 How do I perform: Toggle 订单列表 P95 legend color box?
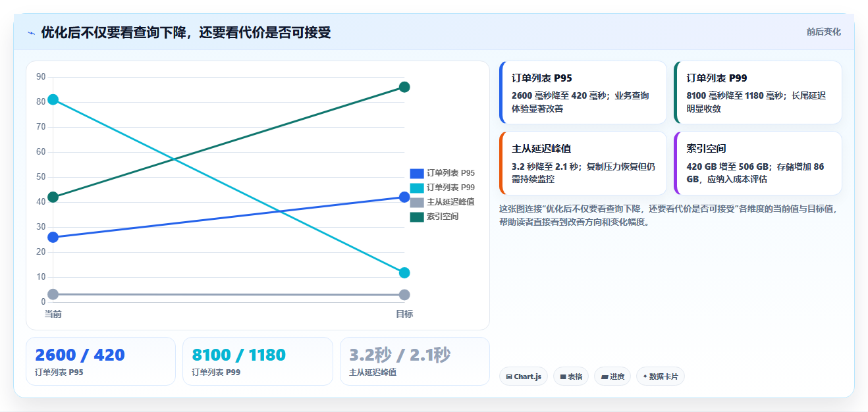417,173
